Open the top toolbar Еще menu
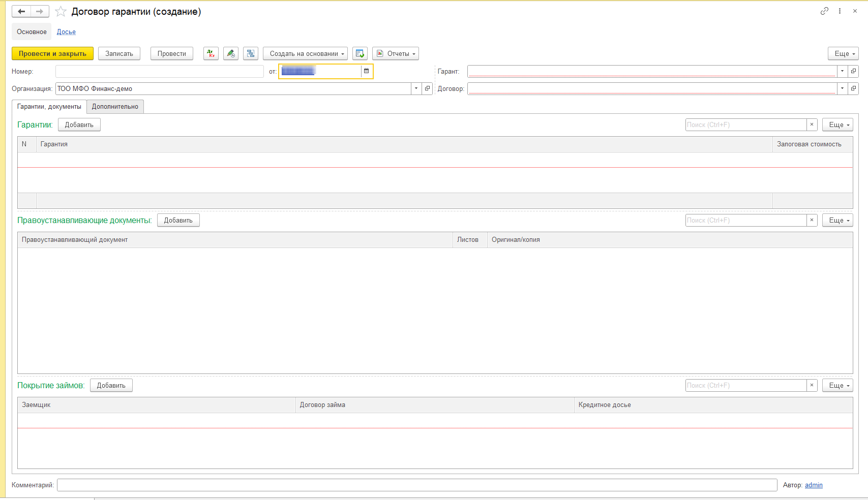The image size is (868, 500). pos(844,53)
